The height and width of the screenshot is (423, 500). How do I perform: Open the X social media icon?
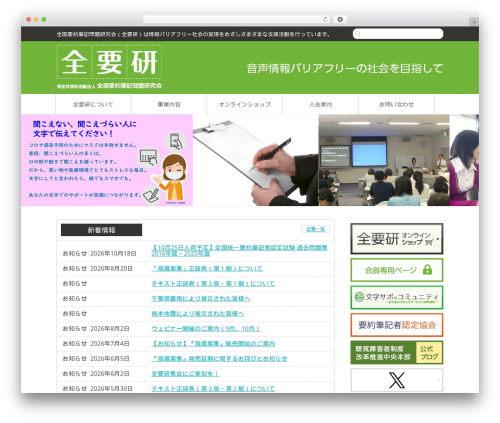397,380
